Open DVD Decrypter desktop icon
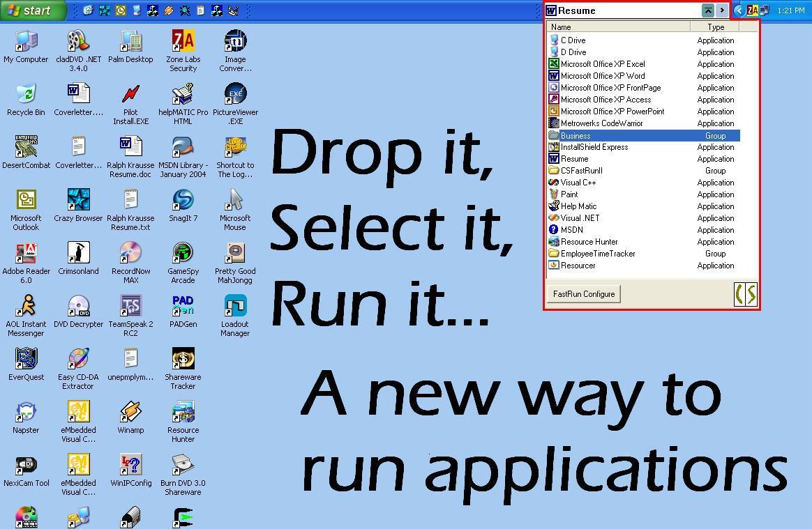 79,312
